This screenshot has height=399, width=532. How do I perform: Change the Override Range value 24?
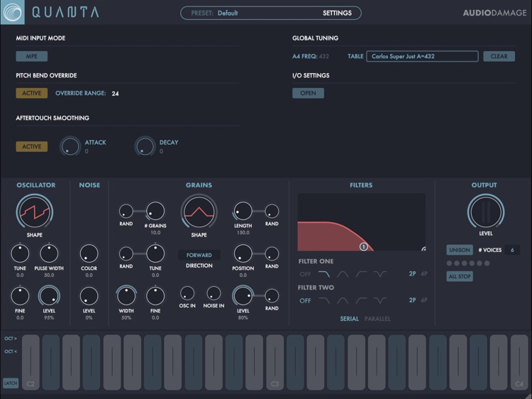[x=115, y=94]
